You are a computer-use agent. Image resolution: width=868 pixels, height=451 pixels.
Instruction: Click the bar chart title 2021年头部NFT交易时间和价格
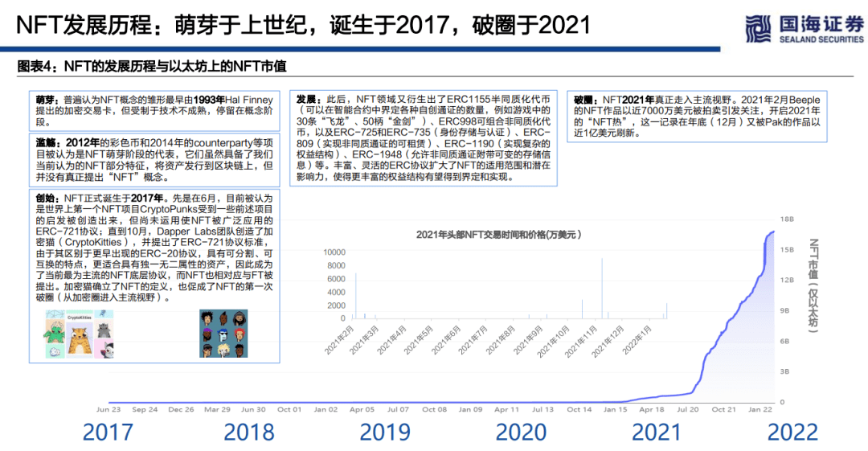499,235
